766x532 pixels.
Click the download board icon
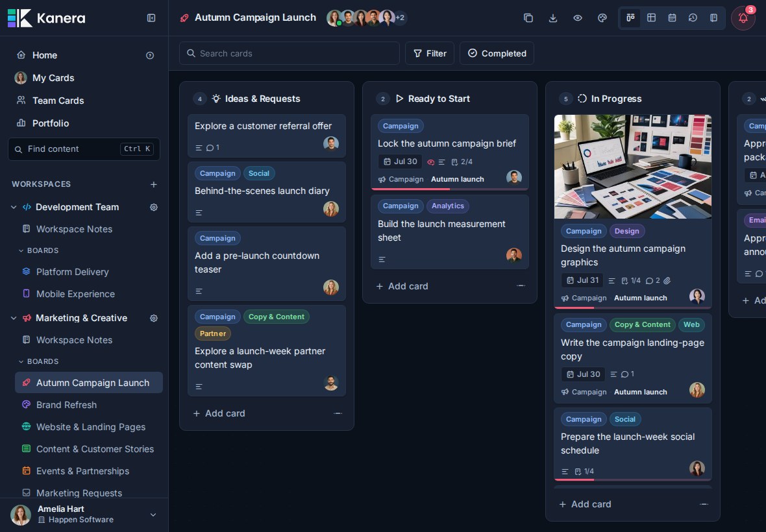553,18
